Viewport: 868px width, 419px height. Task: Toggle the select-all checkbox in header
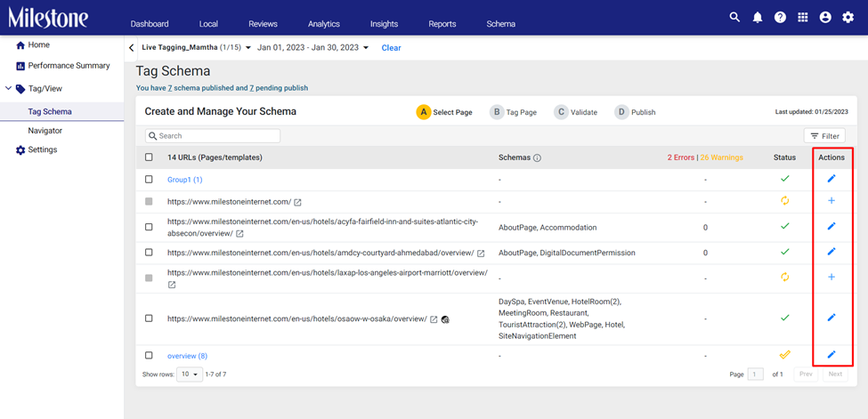(x=149, y=157)
